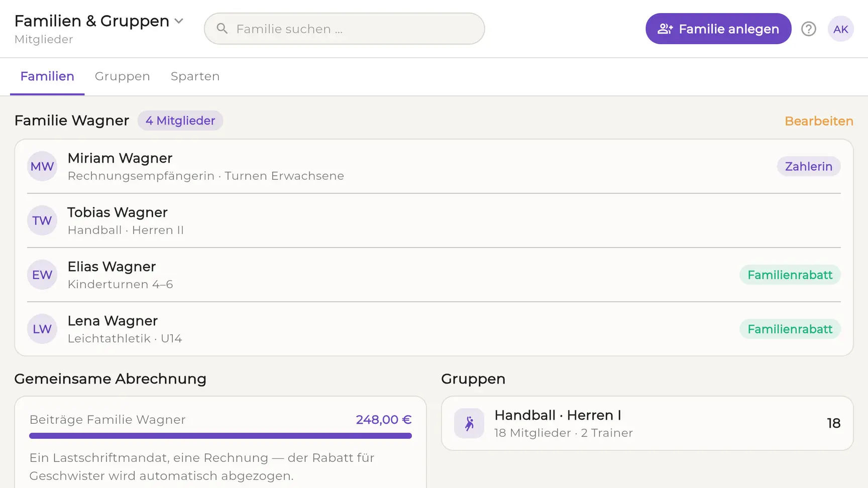Image resolution: width=868 pixels, height=488 pixels.
Task: Click the name Elias Wagner
Action: tap(112, 267)
